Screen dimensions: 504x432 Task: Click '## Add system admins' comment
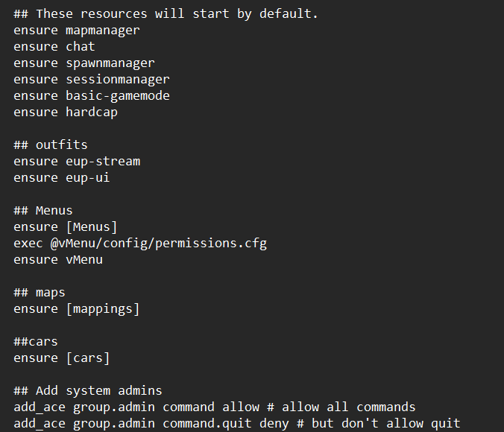(x=88, y=391)
